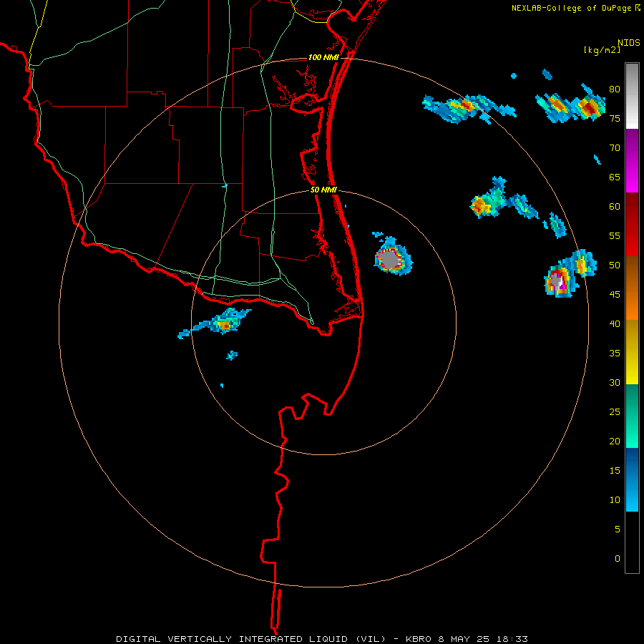Select the orange-brown segment of the color scale
The width and height of the screenshot is (644, 644).
click(x=632, y=288)
